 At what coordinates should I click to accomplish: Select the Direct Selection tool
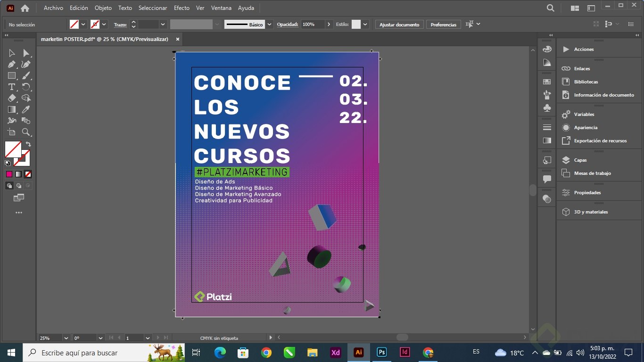click(26, 53)
